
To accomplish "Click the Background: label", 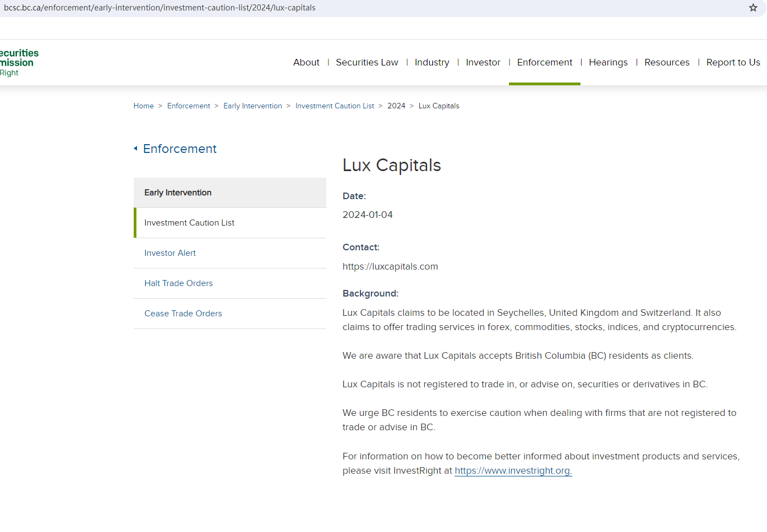I will click(370, 293).
